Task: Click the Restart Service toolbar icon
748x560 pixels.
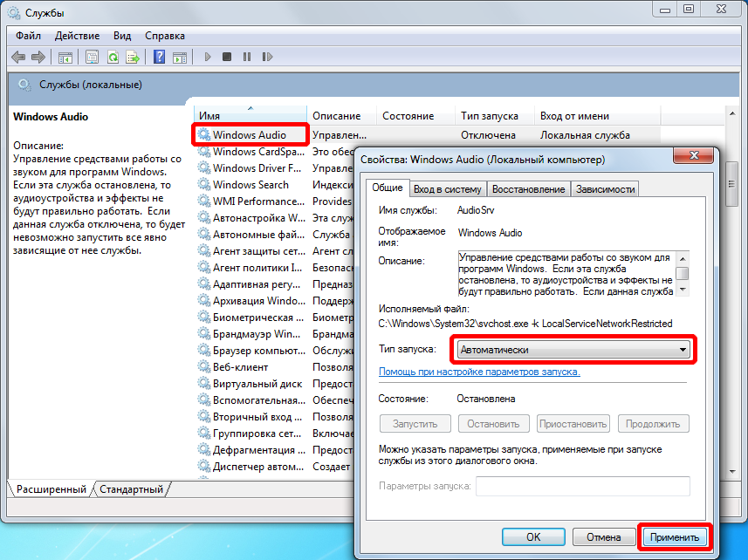Action: click(267, 58)
